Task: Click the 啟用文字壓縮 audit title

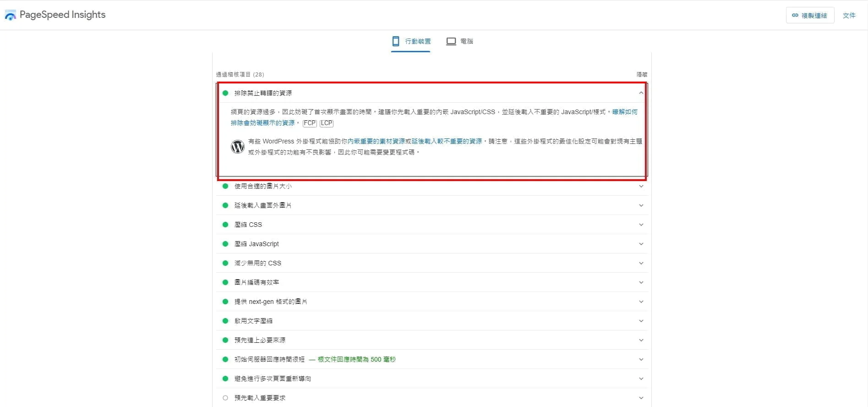Action: (253, 321)
